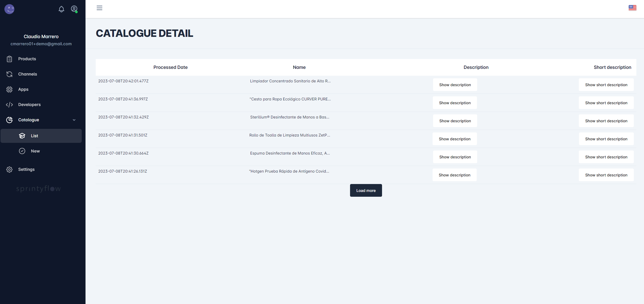Click name Sterillium® Desinfectante de Manos a Bas...
Viewport: 644px width, 304px height.
tap(290, 117)
